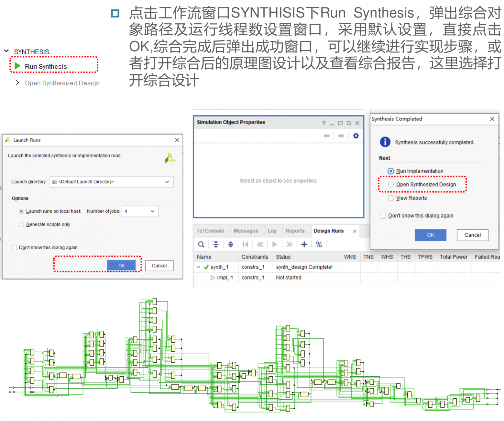504x421 pixels.
Task: Click the percent icon in Design Runs toolbar
Action: [x=319, y=245]
